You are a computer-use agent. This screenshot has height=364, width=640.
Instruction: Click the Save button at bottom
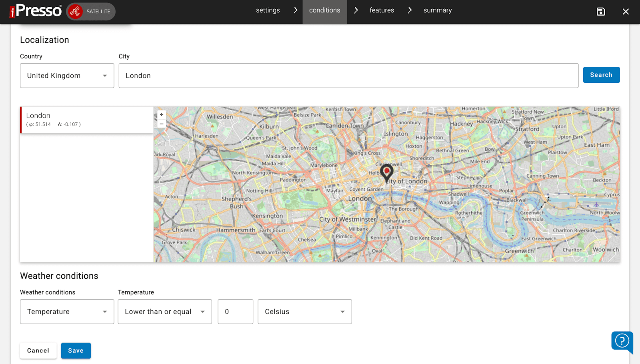pyautogui.click(x=76, y=351)
